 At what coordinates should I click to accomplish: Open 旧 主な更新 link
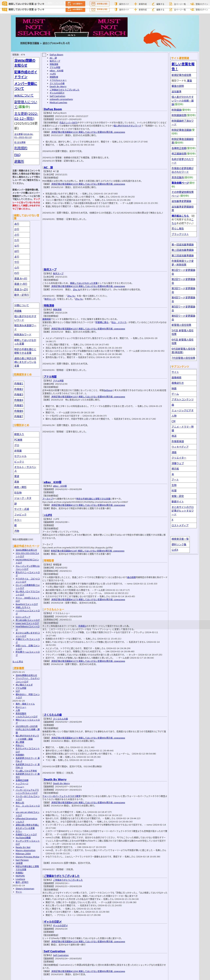pyautogui.click(x=20, y=143)
